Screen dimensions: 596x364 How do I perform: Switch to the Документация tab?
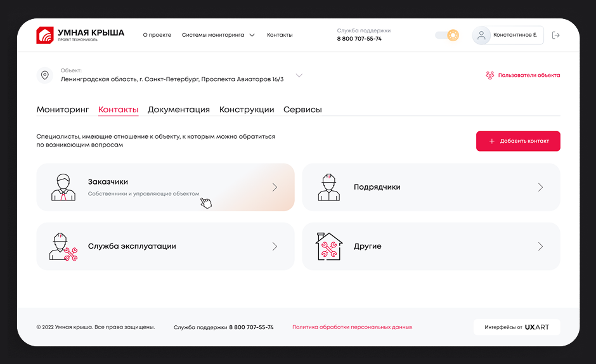click(178, 110)
